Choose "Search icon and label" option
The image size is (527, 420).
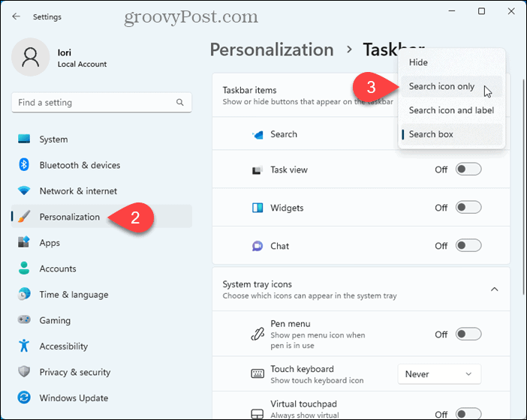pyautogui.click(x=450, y=110)
